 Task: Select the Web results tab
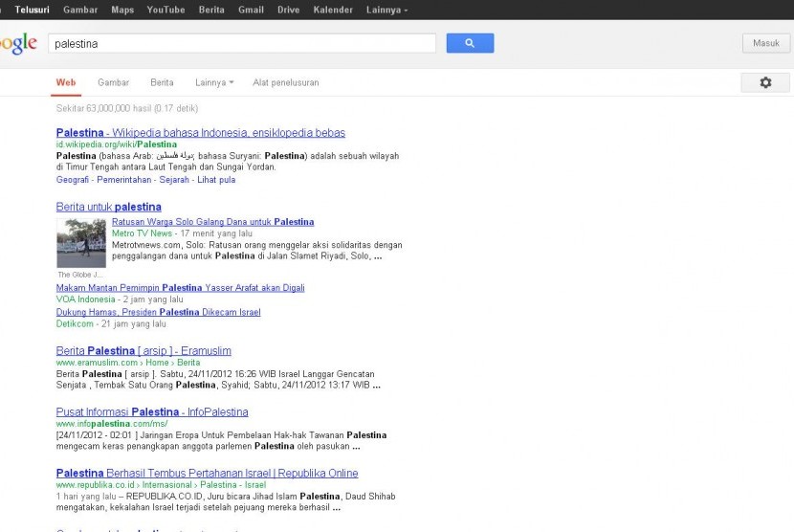[66, 82]
